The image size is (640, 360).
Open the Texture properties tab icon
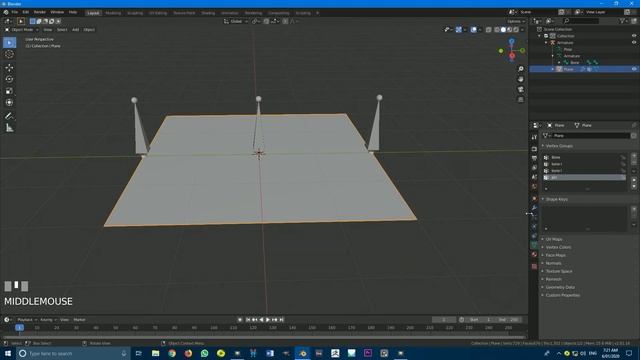point(534,266)
